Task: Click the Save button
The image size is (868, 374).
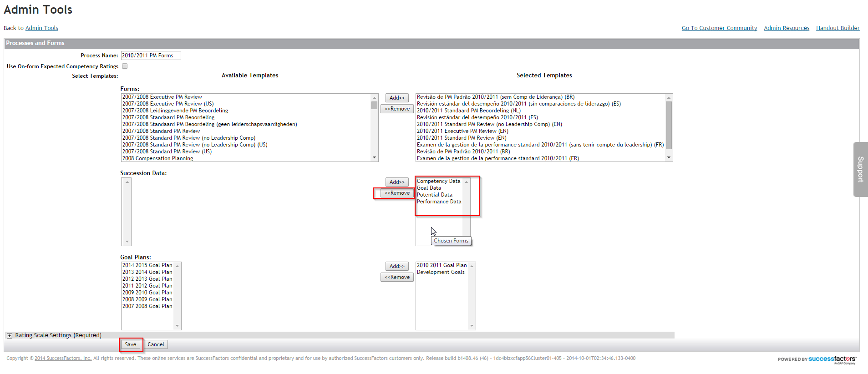Action: pos(131,344)
